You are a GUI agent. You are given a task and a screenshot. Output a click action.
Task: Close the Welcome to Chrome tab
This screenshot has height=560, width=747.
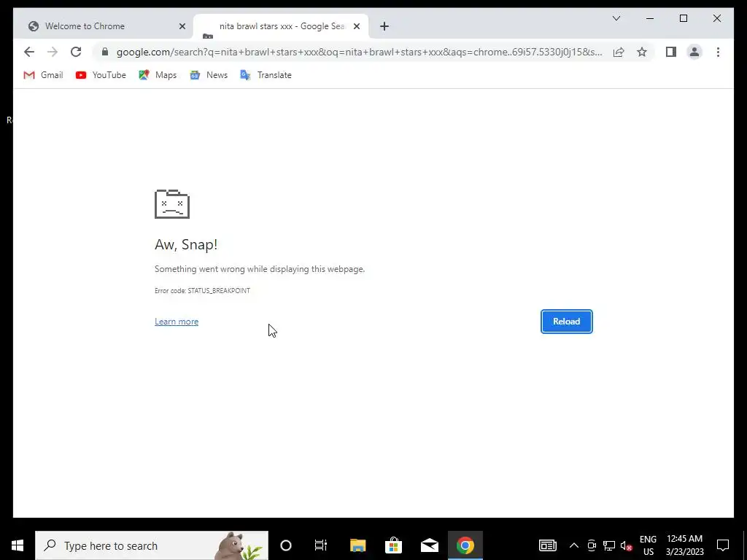(182, 26)
